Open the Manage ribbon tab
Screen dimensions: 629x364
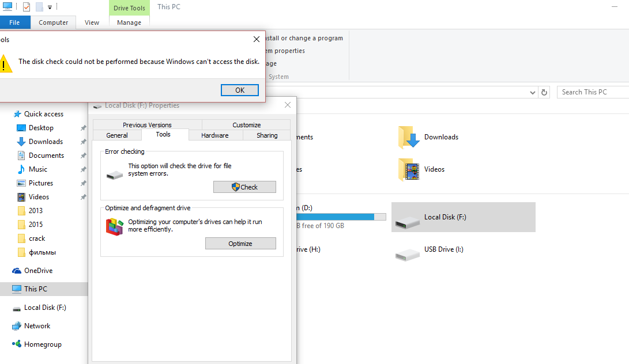(129, 22)
